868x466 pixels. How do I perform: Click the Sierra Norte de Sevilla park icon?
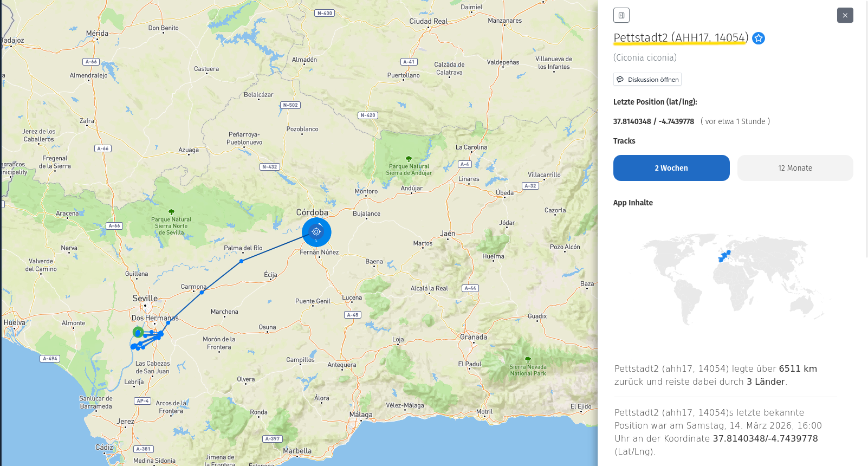tap(172, 212)
